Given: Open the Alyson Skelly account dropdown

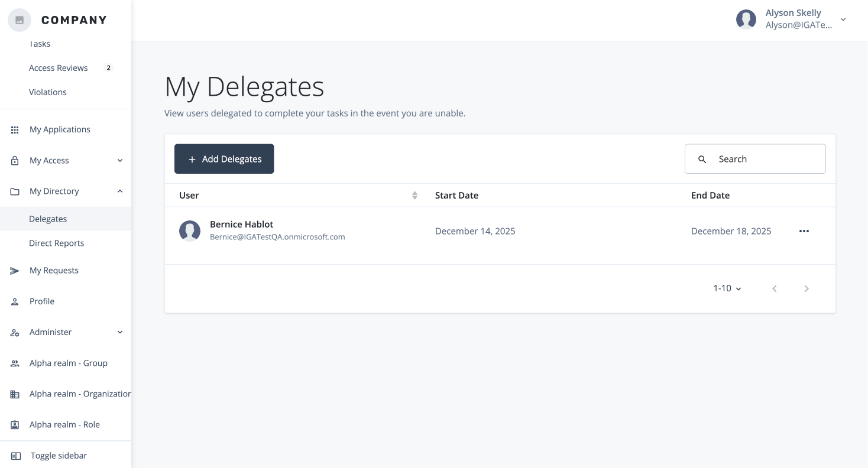Looking at the screenshot, I should [x=843, y=19].
